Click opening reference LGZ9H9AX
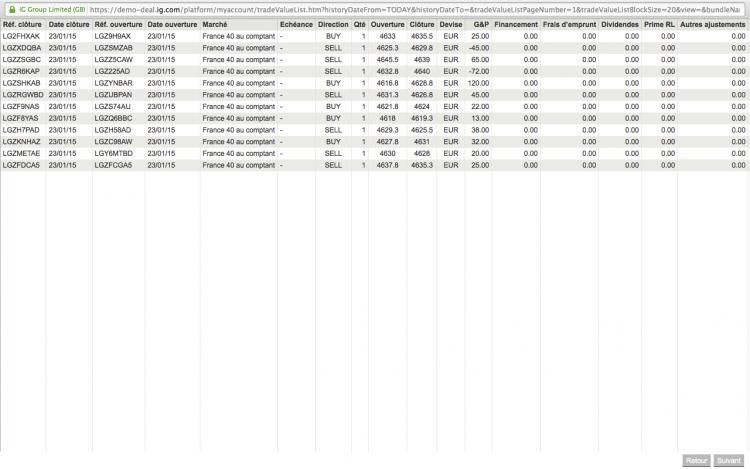Image resolution: width=750 pixels, height=469 pixels. click(x=112, y=36)
